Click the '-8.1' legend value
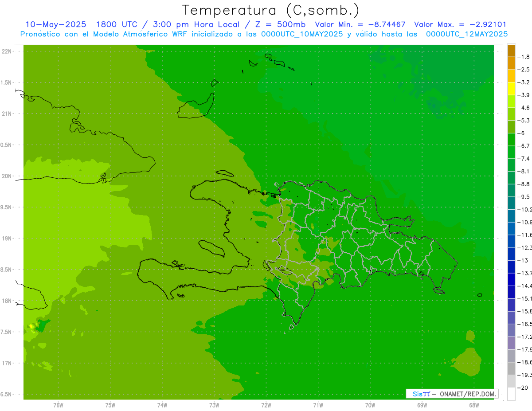 [524, 171]
